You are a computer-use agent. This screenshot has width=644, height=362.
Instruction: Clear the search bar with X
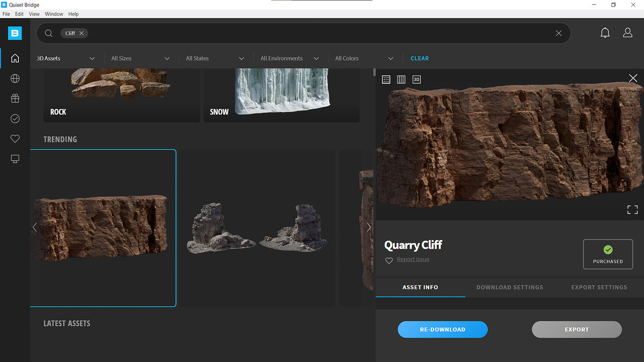pyautogui.click(x=559, y=33)
